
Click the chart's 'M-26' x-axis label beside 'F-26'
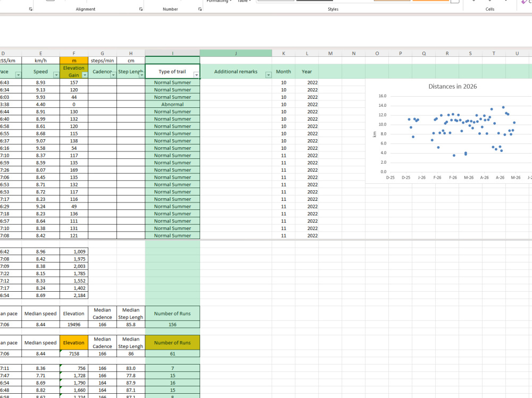point(469,177)
